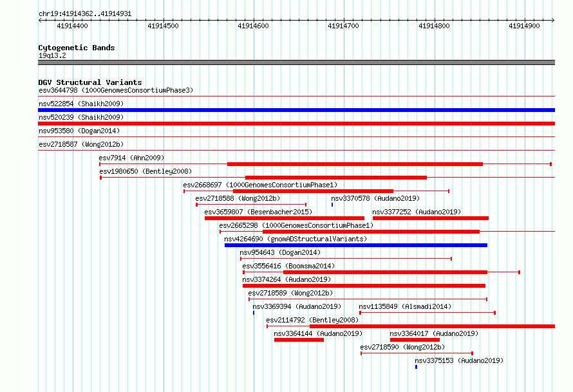Click nsv3369394 (Audano2019) label

point(297,306)
